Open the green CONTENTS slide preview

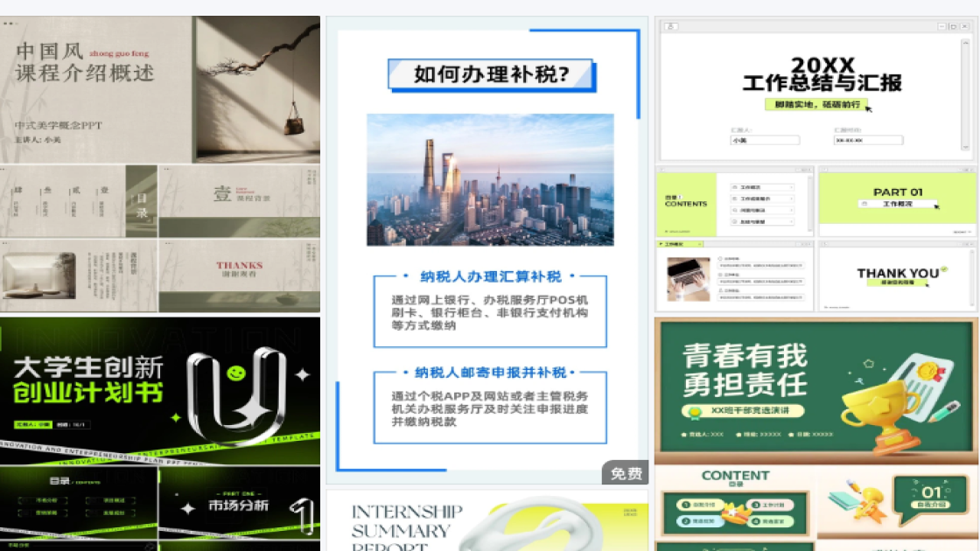(734, 202)
